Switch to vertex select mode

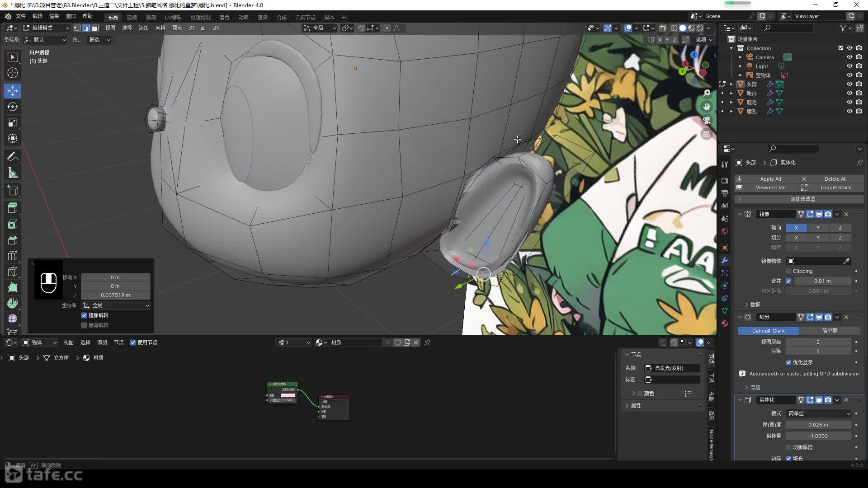[x=77, y=28]
